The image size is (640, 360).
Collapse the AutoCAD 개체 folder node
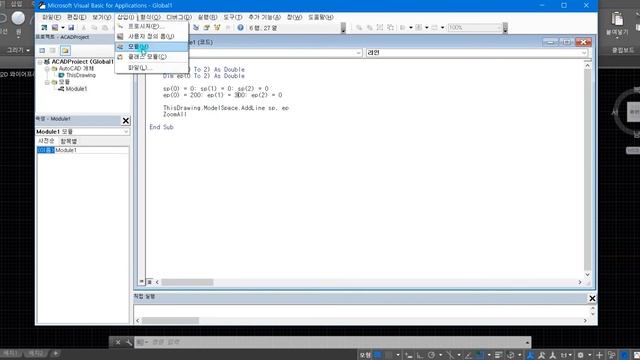click(x=47, y=69)
